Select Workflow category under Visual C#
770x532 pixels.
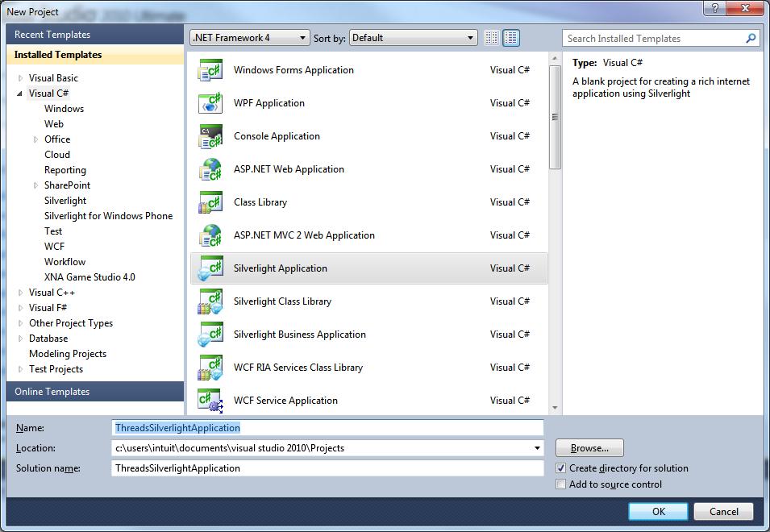(65, 262)
